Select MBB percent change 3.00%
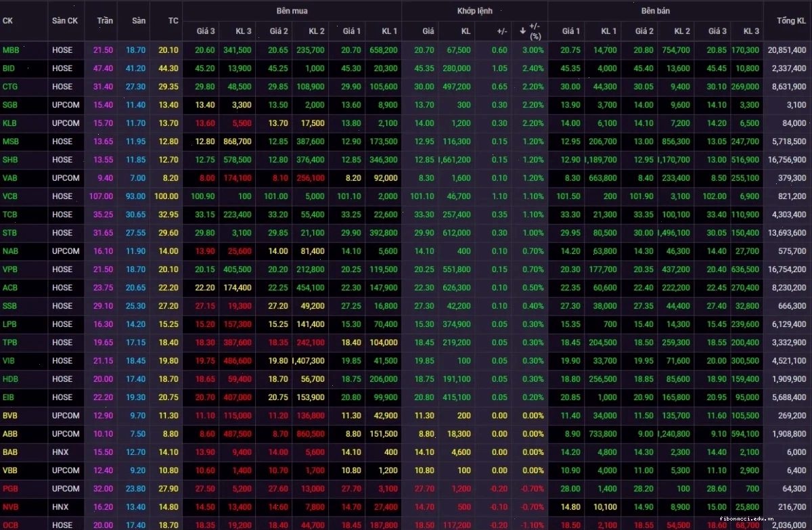The height and width of the screenshot is (530, 812). pos(533,50)
